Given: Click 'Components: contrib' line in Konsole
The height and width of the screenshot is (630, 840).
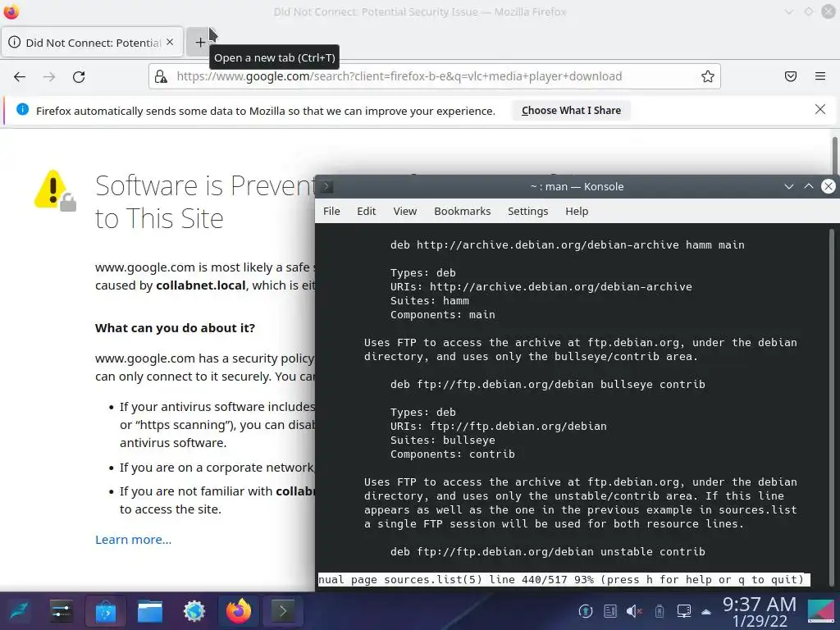Looking at the screenshot, I should [x=453, y=454].
